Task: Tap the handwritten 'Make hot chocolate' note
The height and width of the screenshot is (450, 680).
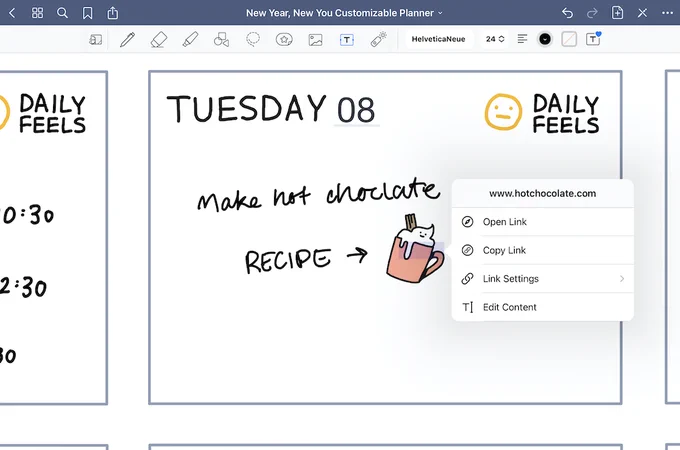Action: click(x=319, y=195)
